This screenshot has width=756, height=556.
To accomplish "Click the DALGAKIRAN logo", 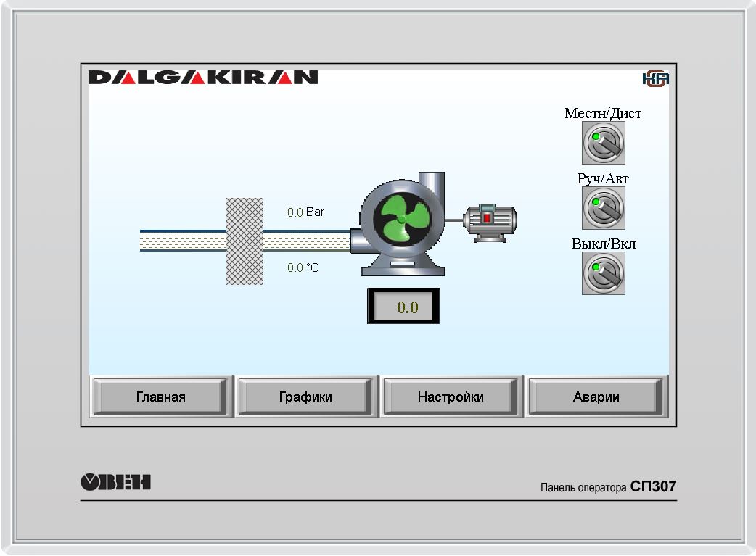I will pos(203,78).
